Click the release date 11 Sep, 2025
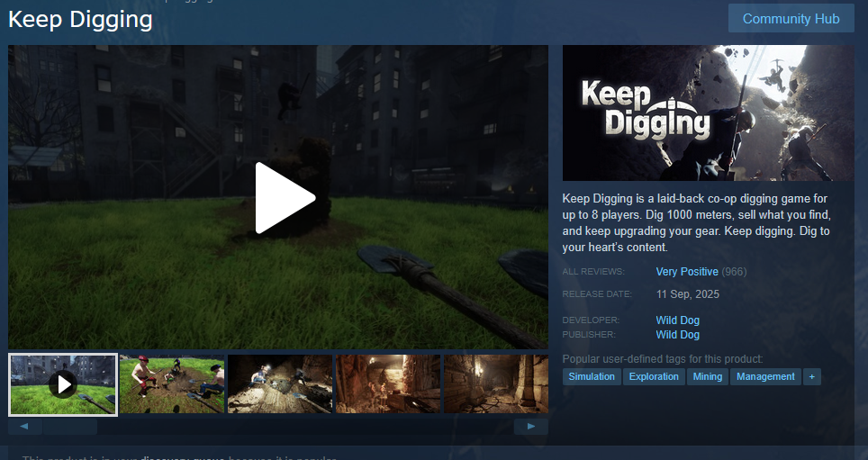This screenshot has height=460, width=868. [688, 294]
